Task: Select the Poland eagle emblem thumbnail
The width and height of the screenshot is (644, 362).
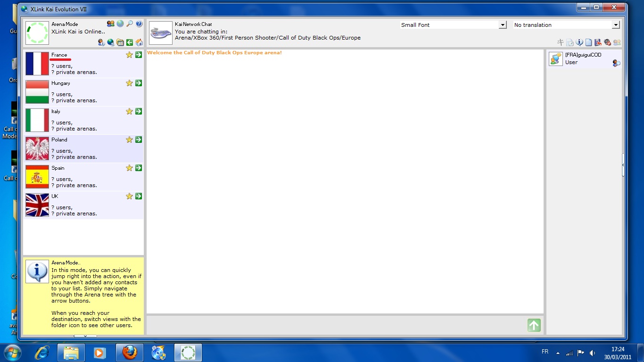Action: click(x=37, y=148)
